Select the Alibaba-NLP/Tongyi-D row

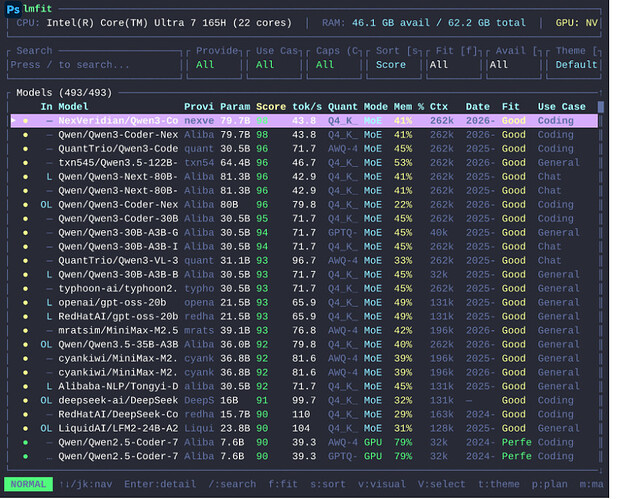(304, 386)
